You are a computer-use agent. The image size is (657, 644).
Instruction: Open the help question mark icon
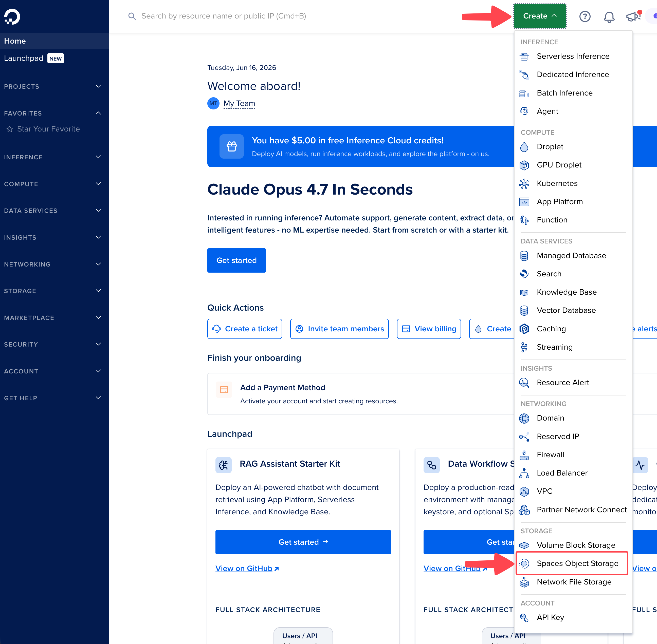(x=585, y=16)
